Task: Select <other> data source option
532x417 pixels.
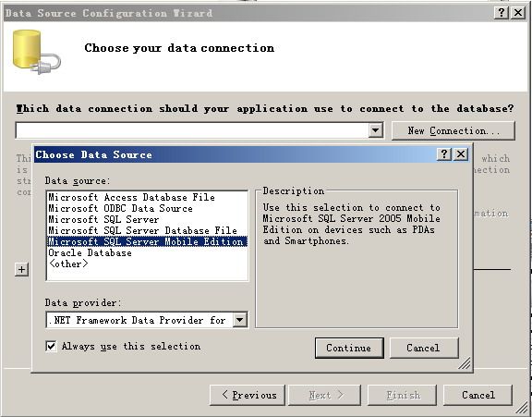Action: coord(68,264)
